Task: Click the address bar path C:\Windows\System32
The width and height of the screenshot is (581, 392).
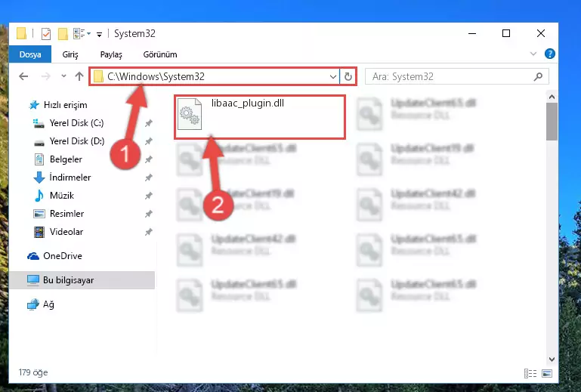Action: (x=156, y=76)
